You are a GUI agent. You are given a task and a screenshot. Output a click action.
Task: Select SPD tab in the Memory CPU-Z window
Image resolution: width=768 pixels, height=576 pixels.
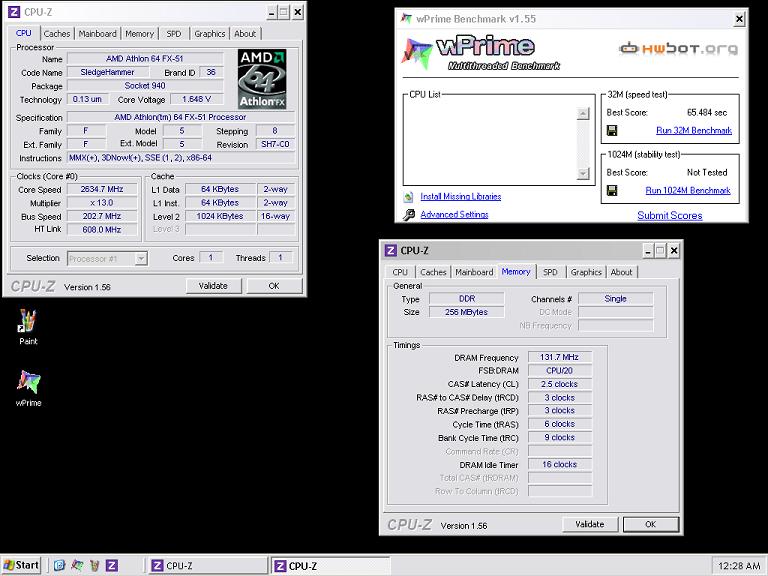[551, 272]
